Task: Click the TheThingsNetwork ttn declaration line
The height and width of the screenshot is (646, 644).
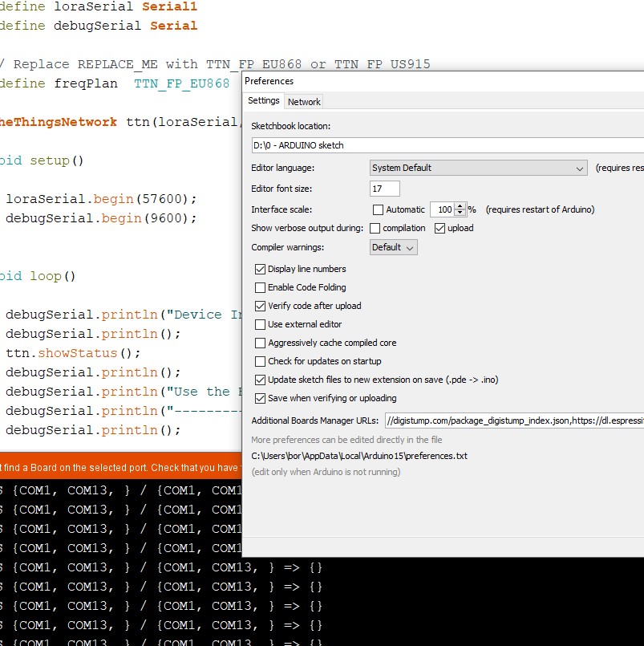Action: pyautogui.click(x=120, y=122)
